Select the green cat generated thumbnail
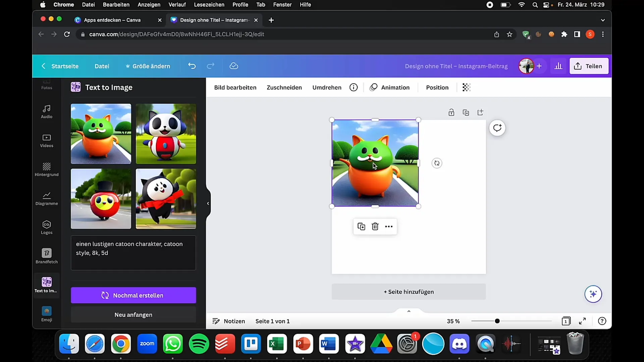Viewport: 644px width, 362px height. click(101, 134)
